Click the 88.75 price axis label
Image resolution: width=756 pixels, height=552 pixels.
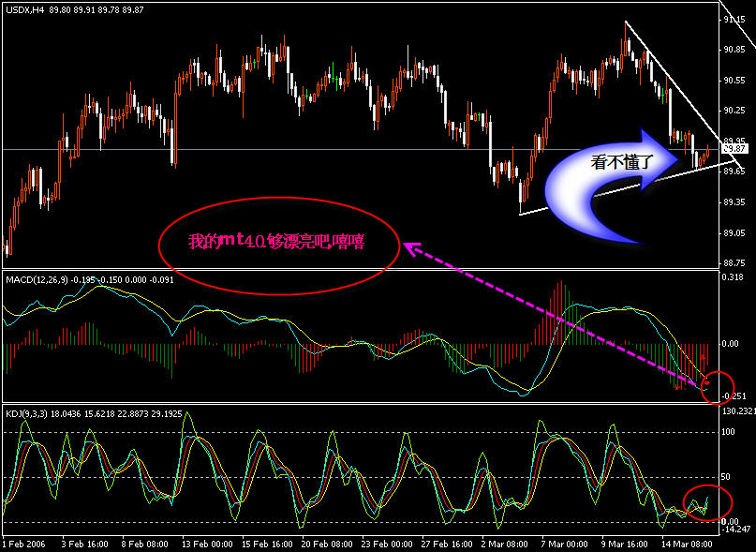pyautogui.click(x=734, y=263)
